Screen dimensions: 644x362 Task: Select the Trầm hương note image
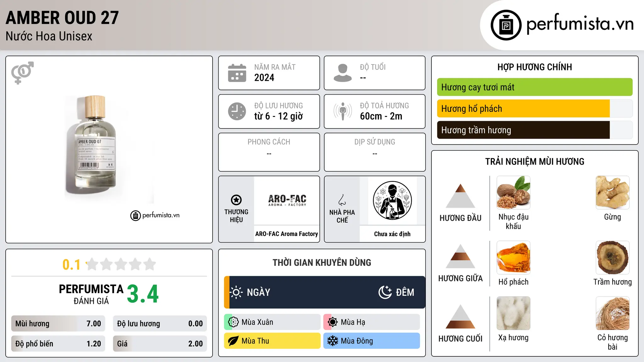613,258
